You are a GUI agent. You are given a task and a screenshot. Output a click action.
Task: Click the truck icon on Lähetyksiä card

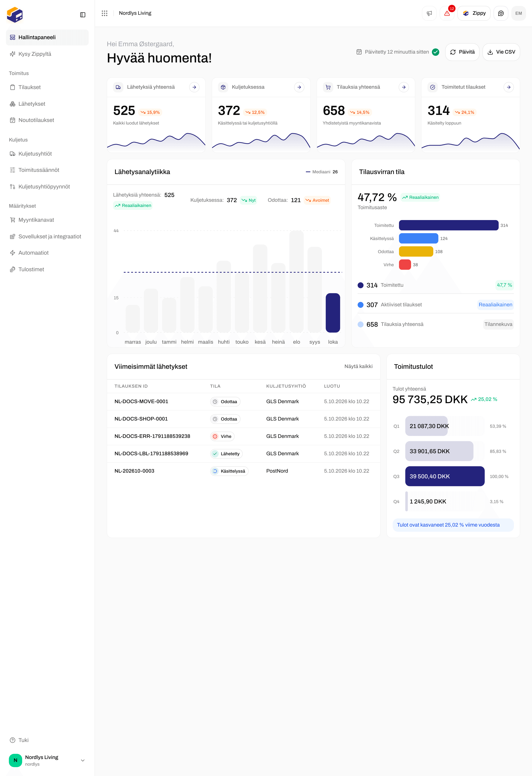click(x=118, y=87)
